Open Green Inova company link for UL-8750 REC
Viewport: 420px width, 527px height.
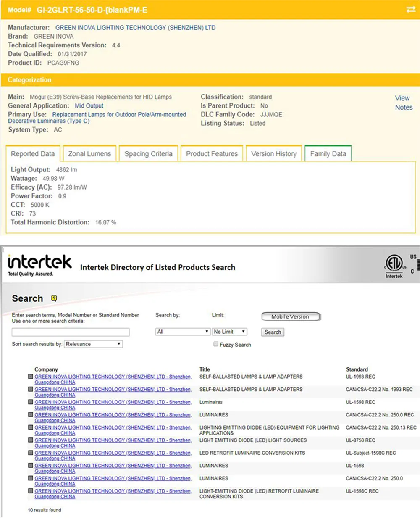113,443
